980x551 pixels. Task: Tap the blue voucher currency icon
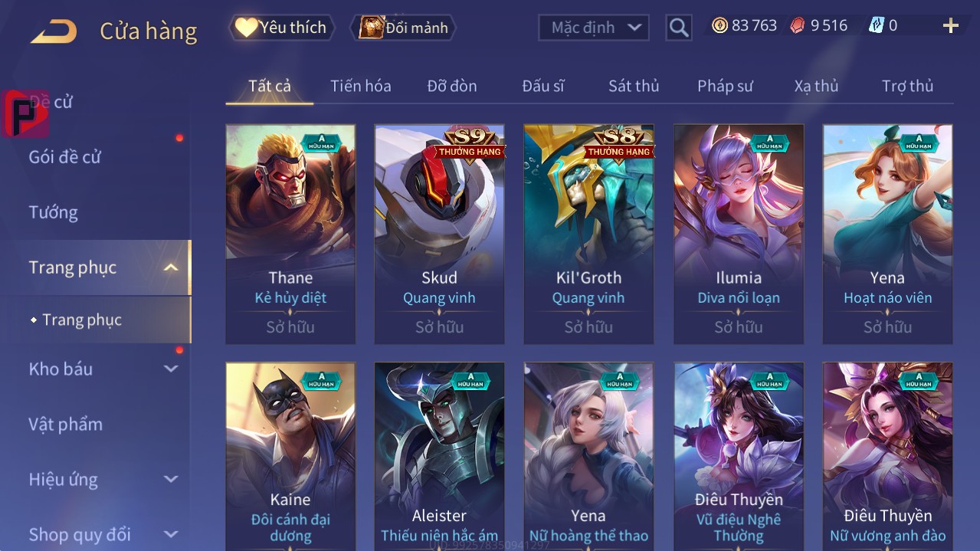click(x=876, y=25)
